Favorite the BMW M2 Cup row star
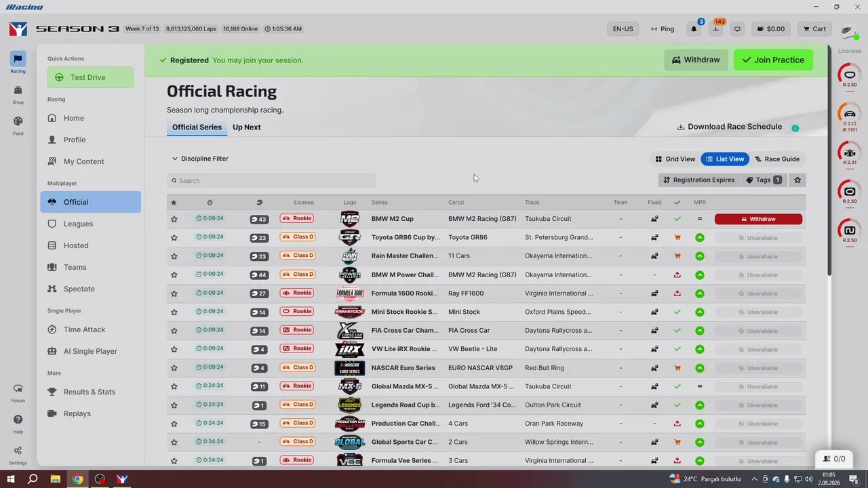The image size is (868, 488). (x=174, y=219)
